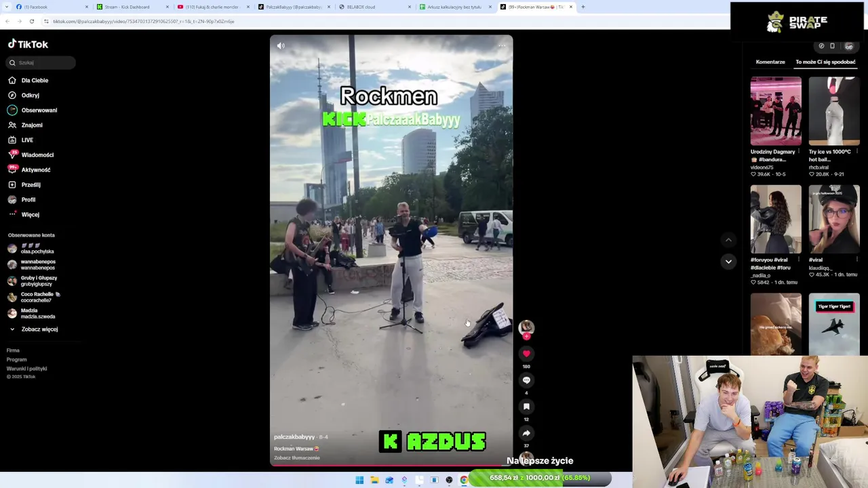
Task: Open the Tiger Tiger Tiger! video thumbnail
Action: 834,324
